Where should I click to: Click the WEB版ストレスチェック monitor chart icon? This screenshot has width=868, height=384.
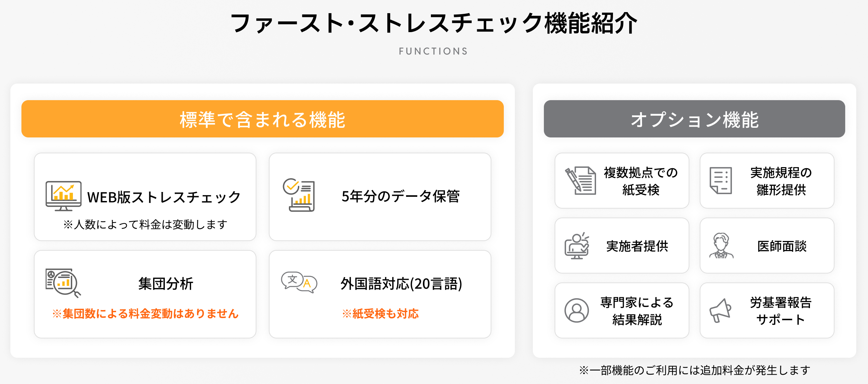coord(64,196)
